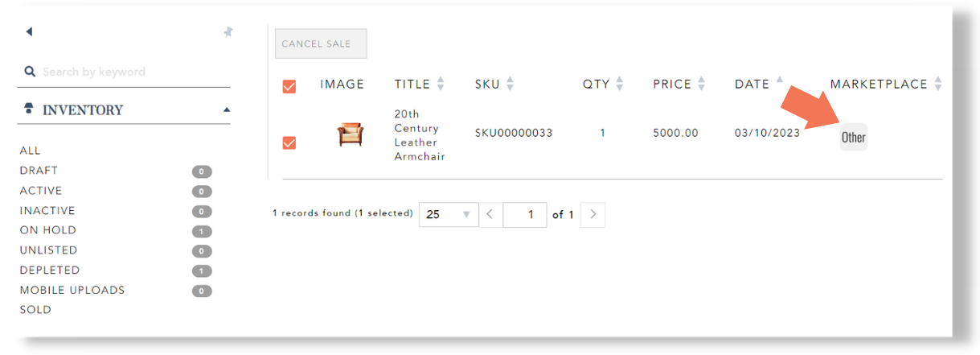Open the 25 per page dropdown
980x355 pixels.
point(449,215)
